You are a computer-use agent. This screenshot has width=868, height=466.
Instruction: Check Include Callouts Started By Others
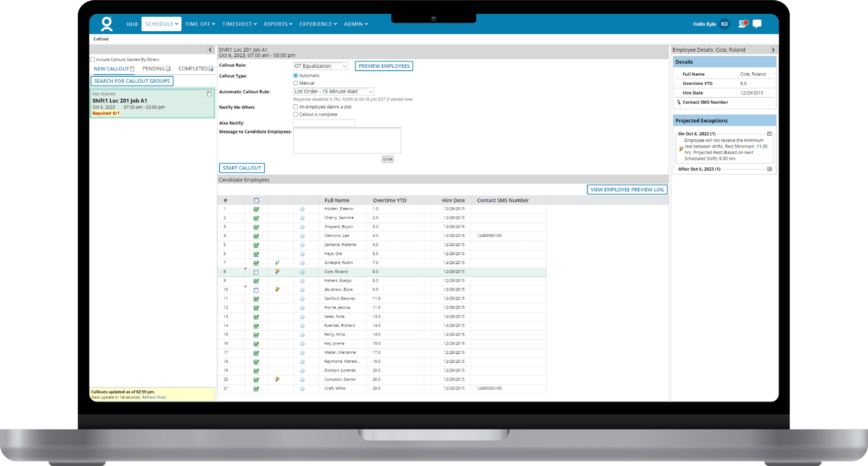click(93, 59)
